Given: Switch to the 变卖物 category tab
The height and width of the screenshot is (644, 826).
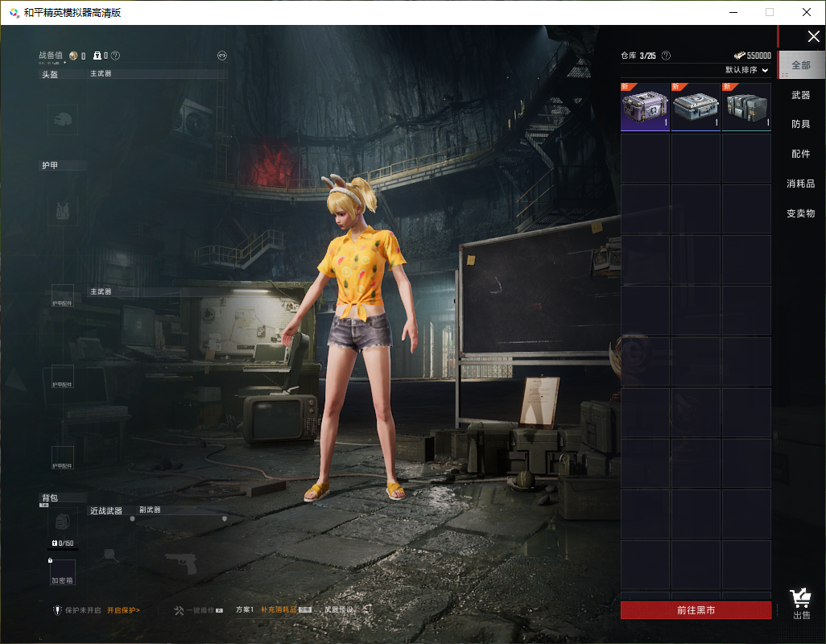Looking at the screenshot, I should [x=801, y=213].
